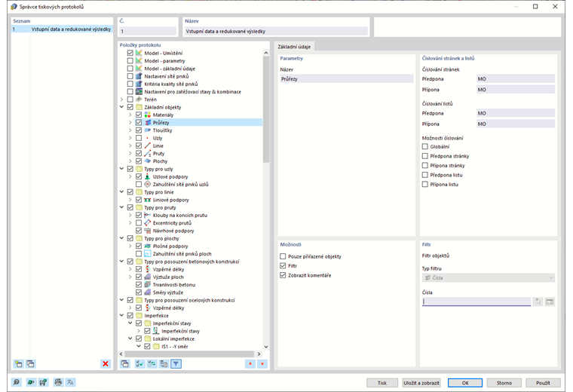Click Uložit a zobrazit button
Screen dimensions: 573x392
[x=421, y=382]
